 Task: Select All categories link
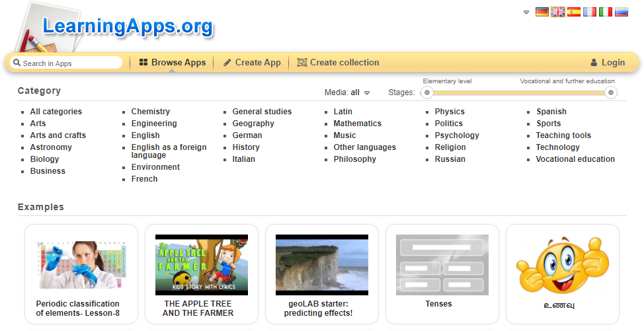pos(56,112)
